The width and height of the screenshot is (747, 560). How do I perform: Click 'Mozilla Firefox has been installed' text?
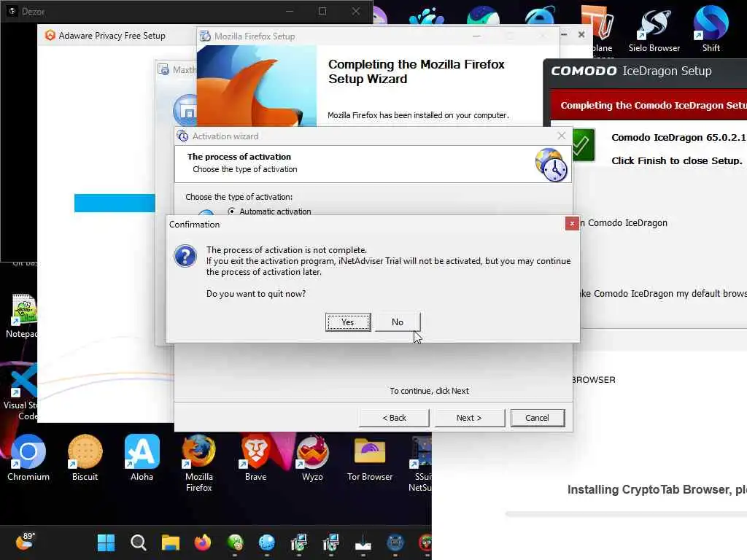pos(418,115)
